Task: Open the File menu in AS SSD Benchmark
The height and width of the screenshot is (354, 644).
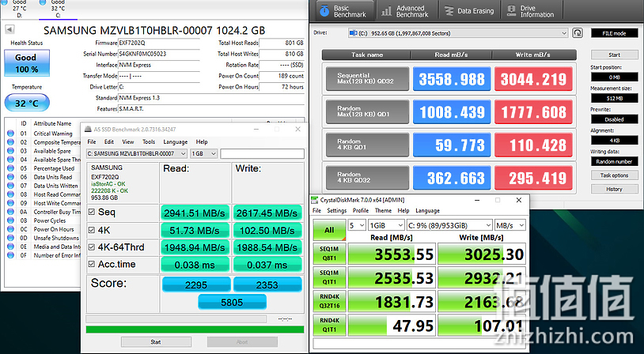Action: [x=92, y=142]
